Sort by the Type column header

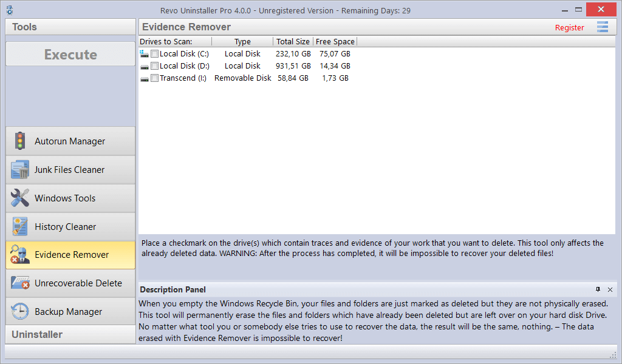click(242, 41)
